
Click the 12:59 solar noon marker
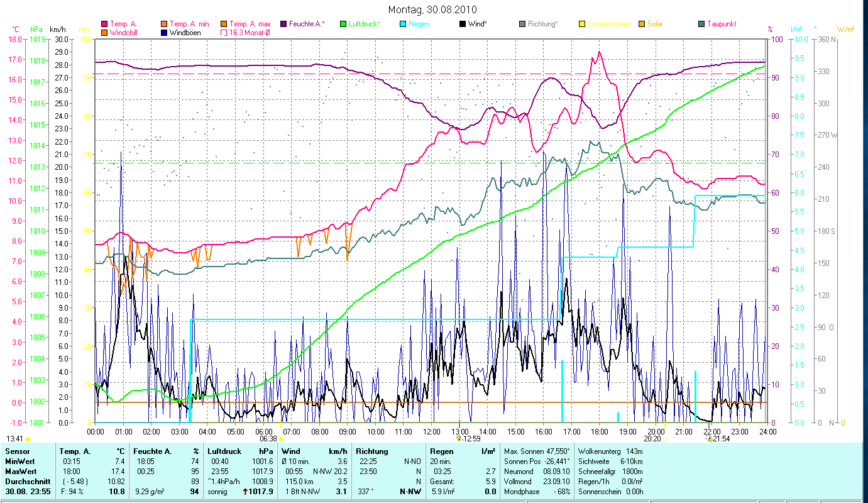tap(459, 439)
